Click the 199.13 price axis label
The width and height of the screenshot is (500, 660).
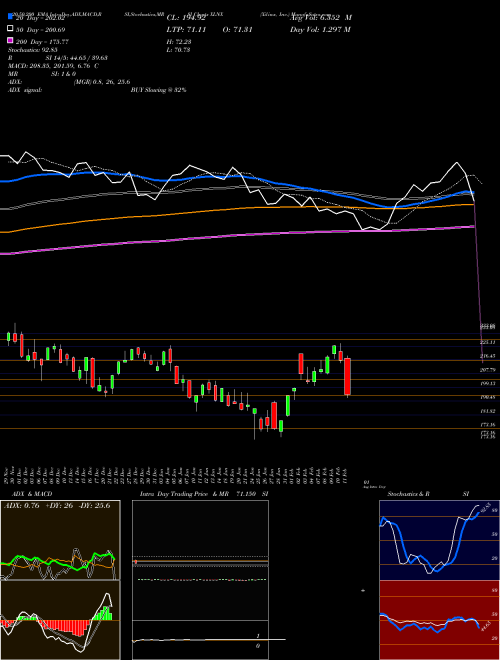click(488, 383)
